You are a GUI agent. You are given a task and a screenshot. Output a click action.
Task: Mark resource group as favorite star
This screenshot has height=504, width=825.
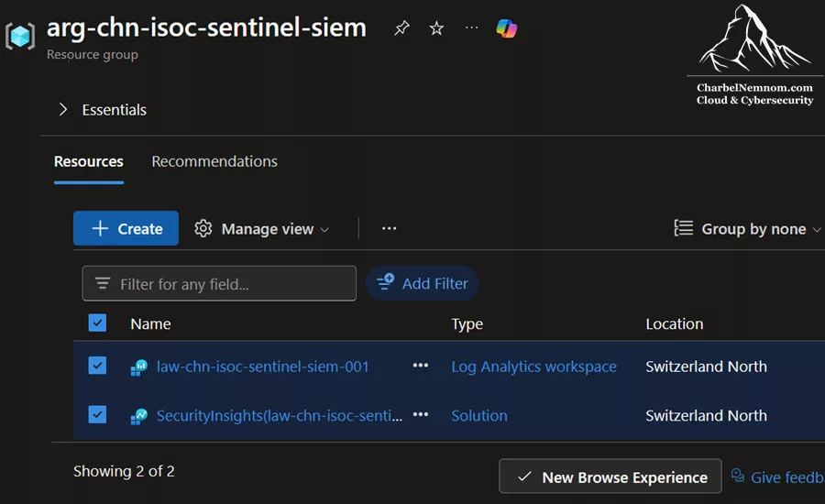(436, 27)
